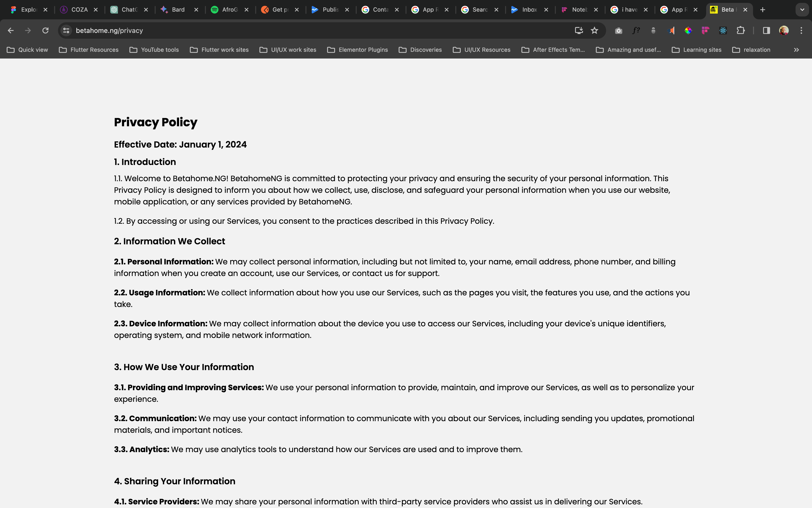Open the Chrome profile avatar
The width and height of the screenshot is (812, 508).
(x=784, y=30)
